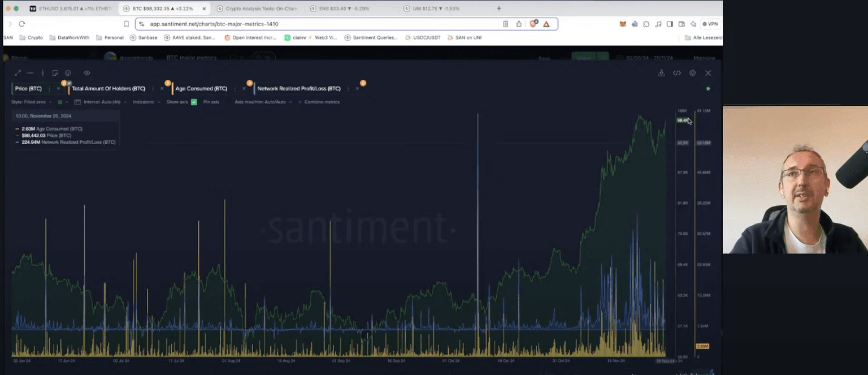Click the download chart icon
This screenshot has height=375, width=868.
click(x=661, y=73)
